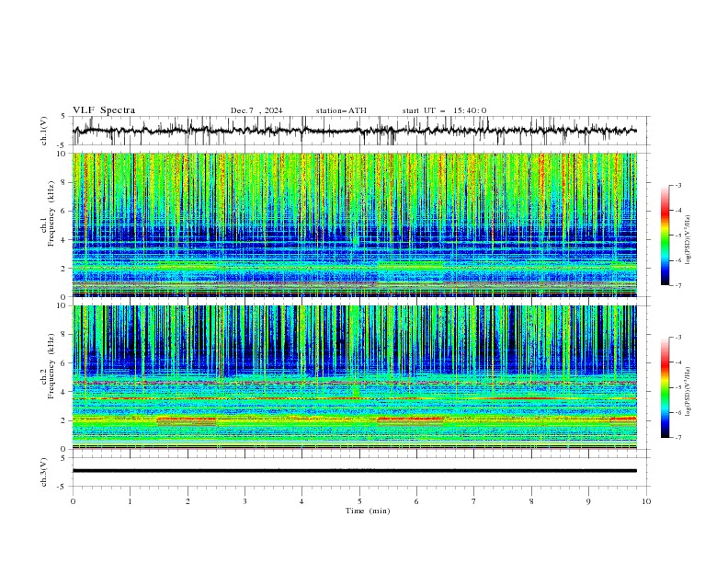Click the time axis tick label '10'

click(646, 501)
